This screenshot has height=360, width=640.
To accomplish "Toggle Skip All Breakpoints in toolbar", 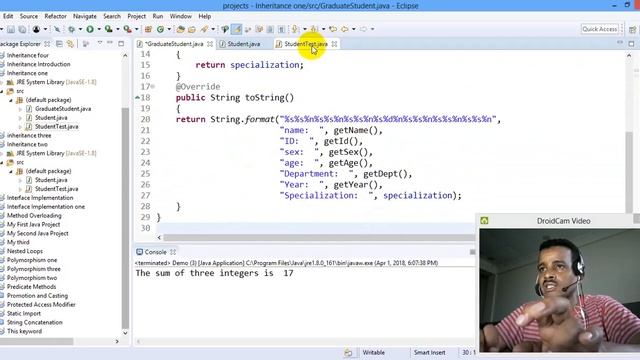I will [57, 29].
